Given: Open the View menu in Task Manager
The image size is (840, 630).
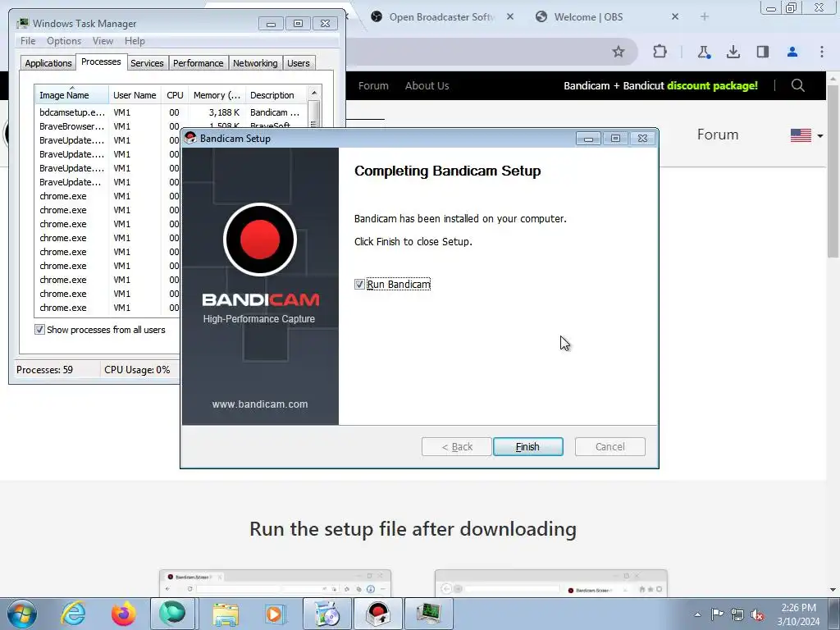Looking at the screenshot, I should click(x=103, y=41).
